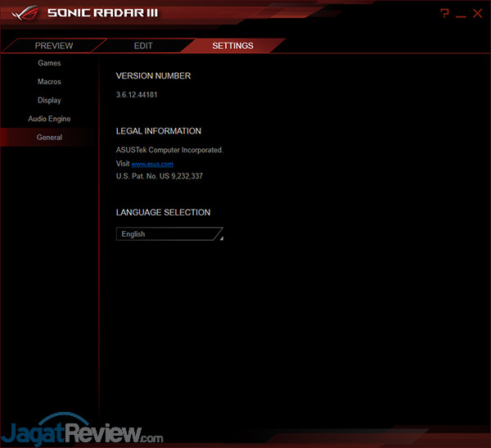Viewport: 491px width, 448px height.
Task: Click the U.S. Pat. No. US 9,232,337 text
Action: point(159,176)
